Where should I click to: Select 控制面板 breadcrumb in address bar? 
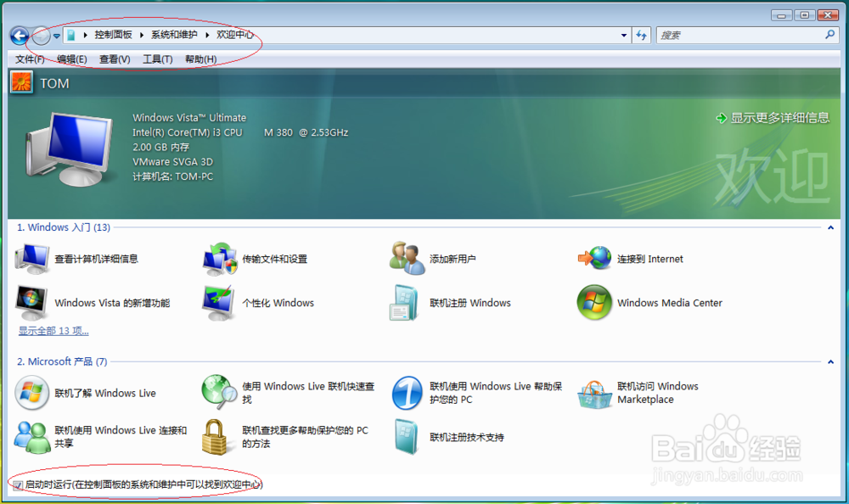pyautogui.click(x=113, y=35)
